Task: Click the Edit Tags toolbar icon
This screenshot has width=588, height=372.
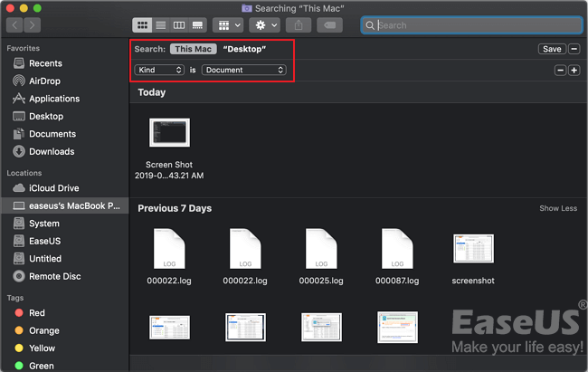Action: 332,25
